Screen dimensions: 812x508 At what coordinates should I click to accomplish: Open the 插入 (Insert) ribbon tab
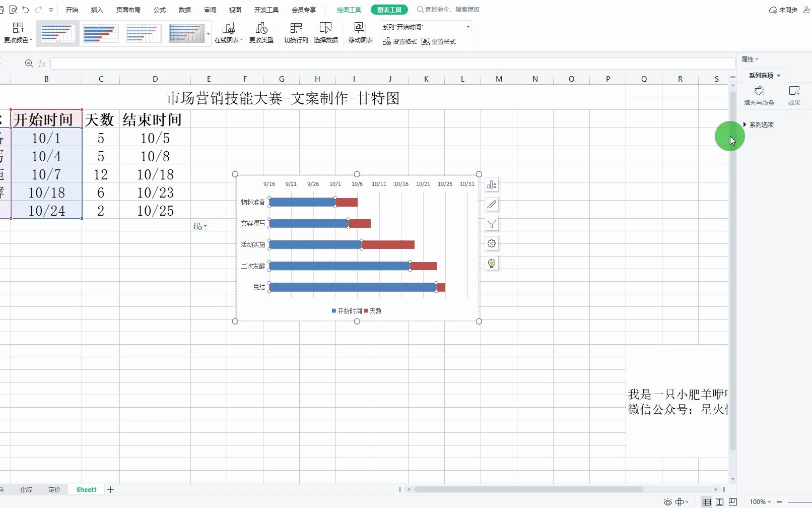coord(97,10)
